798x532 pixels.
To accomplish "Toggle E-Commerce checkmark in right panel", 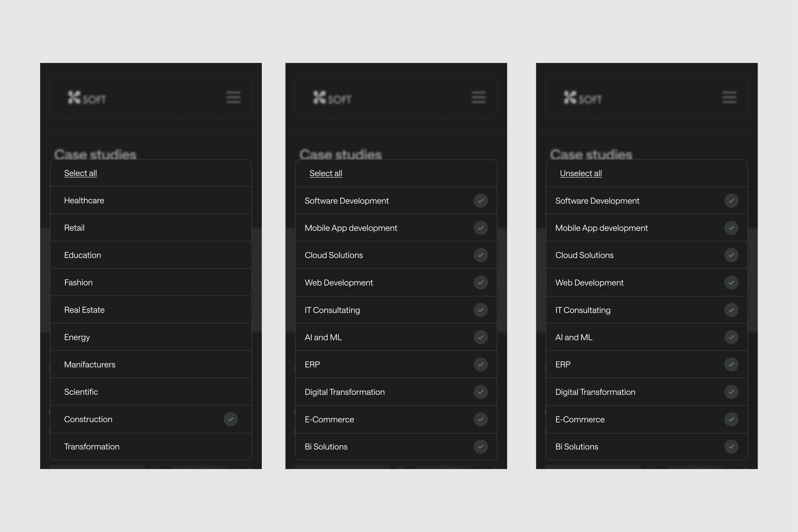I will 731,419.
